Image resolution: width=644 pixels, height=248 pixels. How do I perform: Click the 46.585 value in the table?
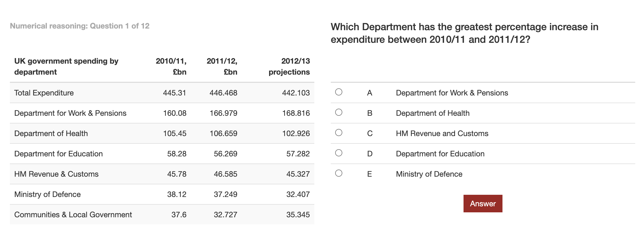click(x=225, y=174)
